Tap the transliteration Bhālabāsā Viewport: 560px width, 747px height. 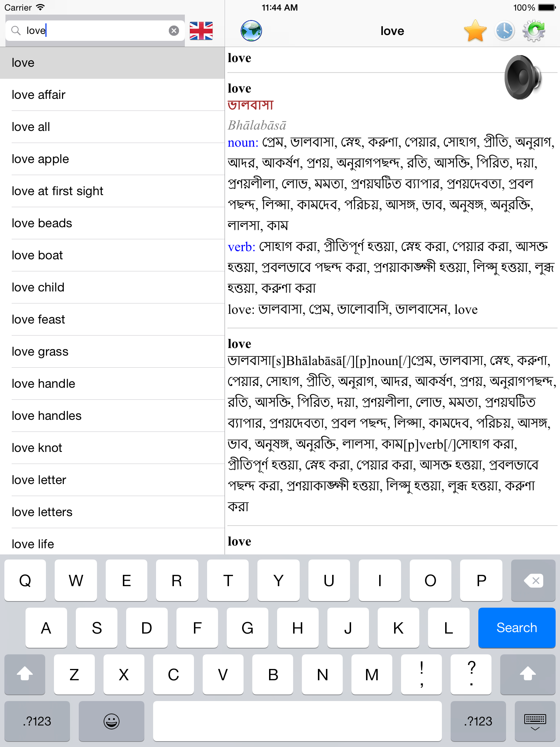point(257,125)
